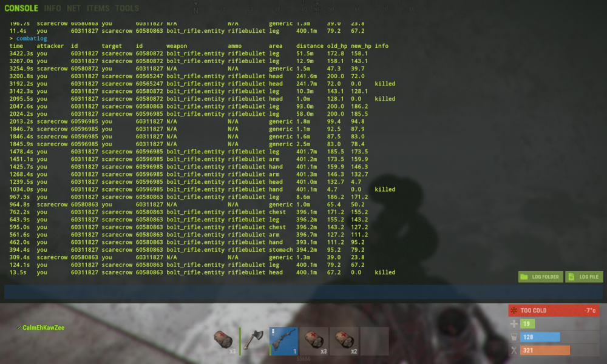Switch to the INFO tab
Viewport: 607px width, 364px height.
pos(53,8)
